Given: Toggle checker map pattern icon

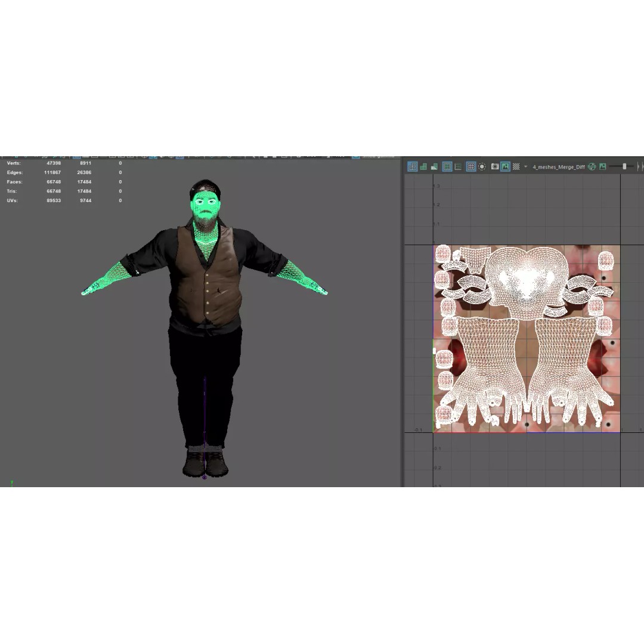Looking at the screenshot, I should [x=516, y=166].
